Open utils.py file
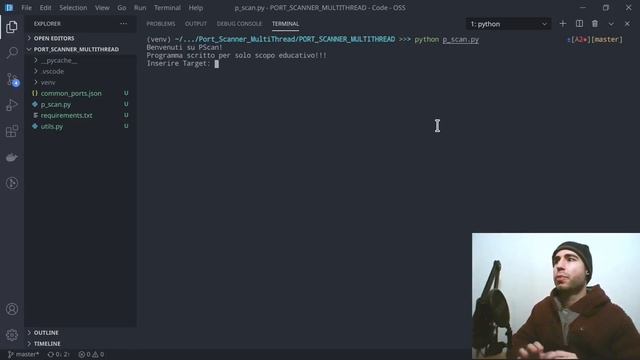Screen dimensions: 640x360 [52, 127]
